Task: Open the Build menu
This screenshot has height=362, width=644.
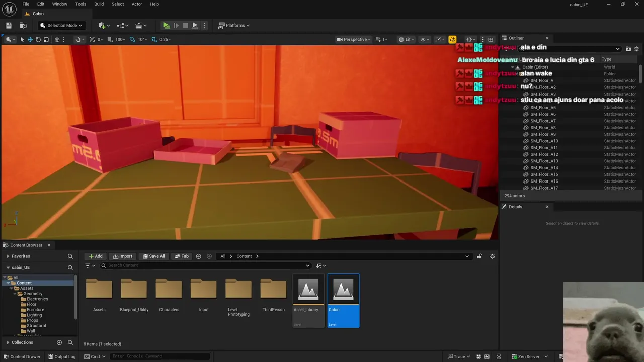Action: (99, 4)
